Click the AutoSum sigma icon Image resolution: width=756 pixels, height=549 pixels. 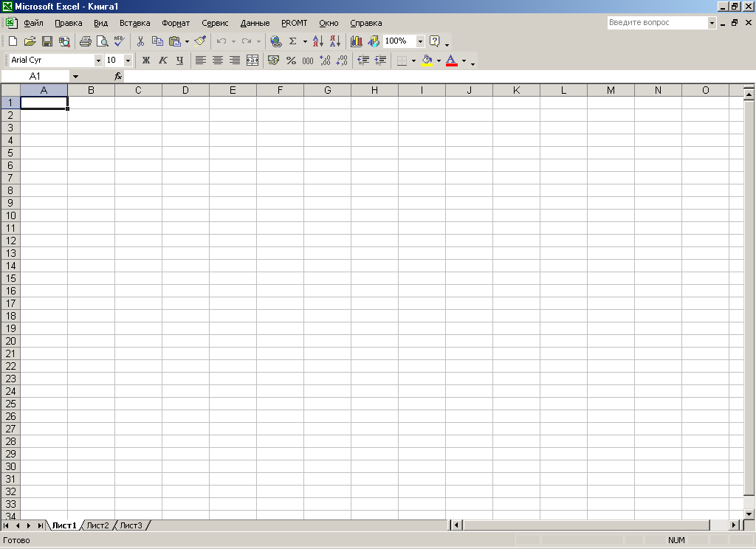(x=292, y=41)
